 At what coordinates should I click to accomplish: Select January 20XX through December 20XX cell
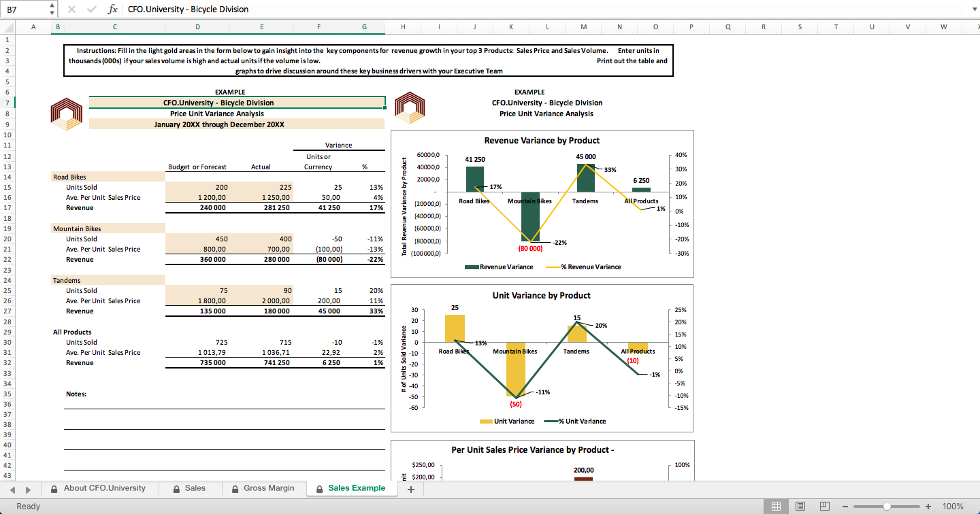pos(237,124)
